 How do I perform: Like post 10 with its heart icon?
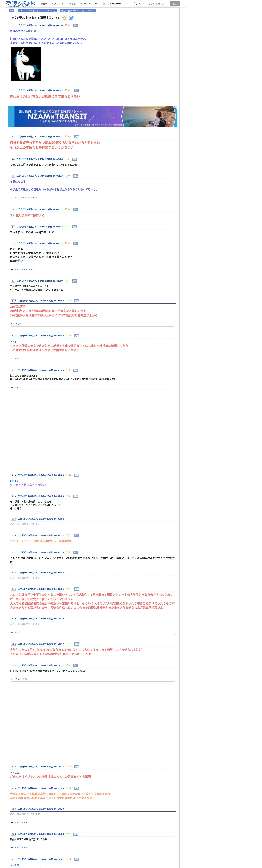click(67, 301)
